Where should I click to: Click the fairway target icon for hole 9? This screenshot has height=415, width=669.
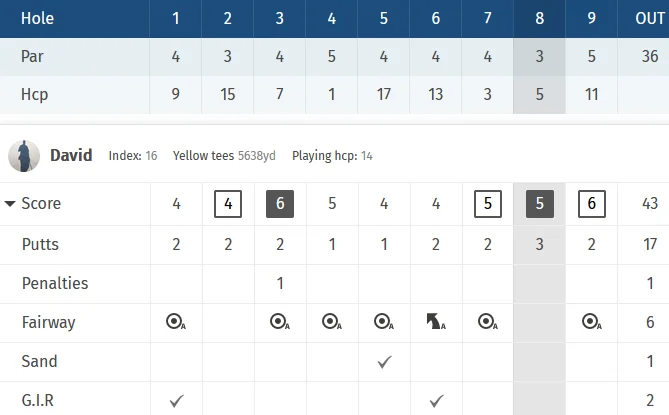592,322
